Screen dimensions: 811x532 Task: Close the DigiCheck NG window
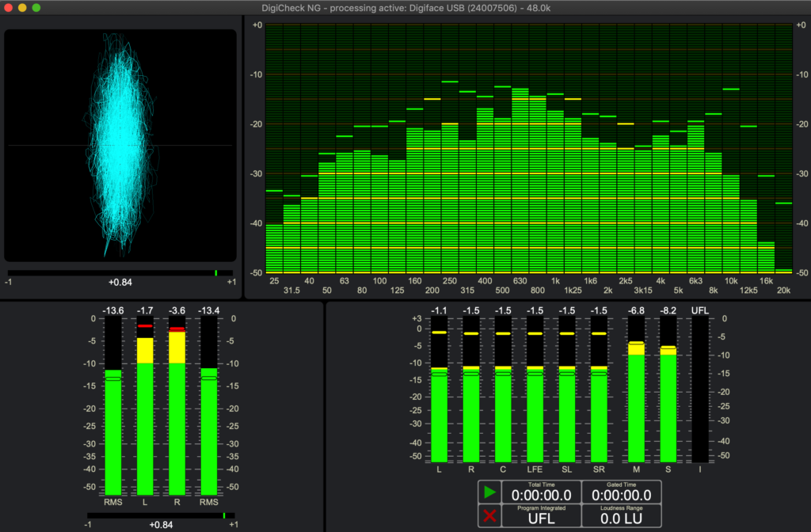[8, 7]
